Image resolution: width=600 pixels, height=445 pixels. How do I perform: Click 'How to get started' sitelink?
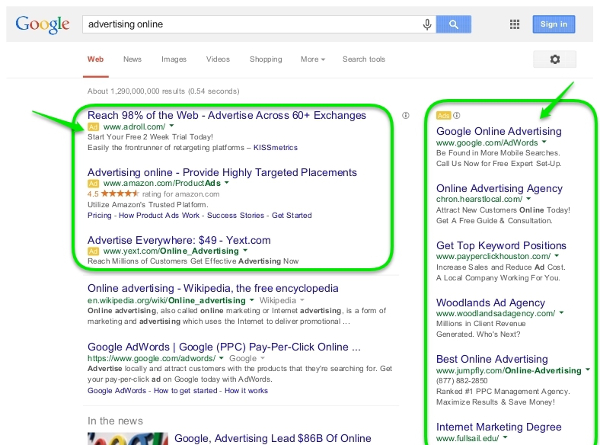click(185, 391)
